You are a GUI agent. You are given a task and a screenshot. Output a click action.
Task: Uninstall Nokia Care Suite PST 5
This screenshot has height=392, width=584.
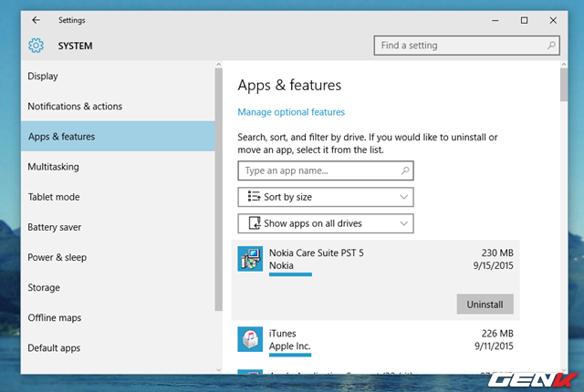(x=485, y=304)
